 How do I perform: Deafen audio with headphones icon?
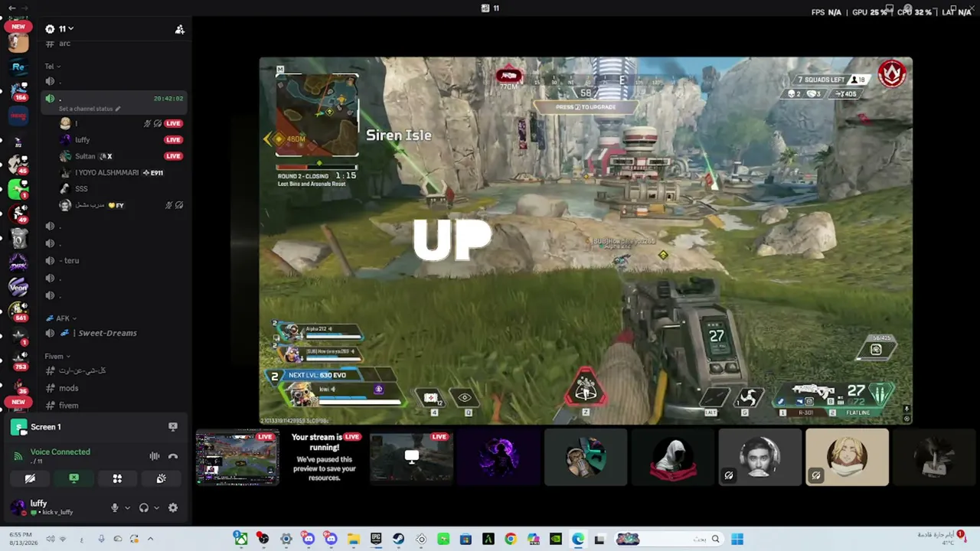144,507
